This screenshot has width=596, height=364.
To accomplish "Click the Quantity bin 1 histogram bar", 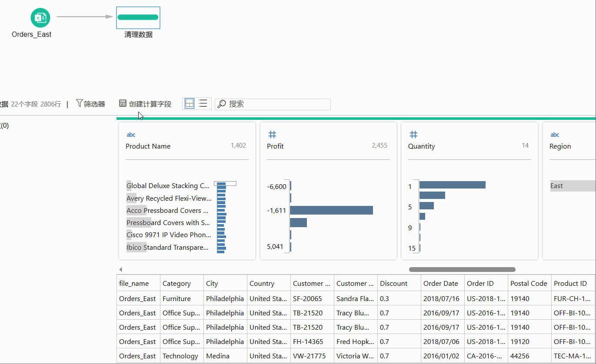I will (x=452, y=185).
